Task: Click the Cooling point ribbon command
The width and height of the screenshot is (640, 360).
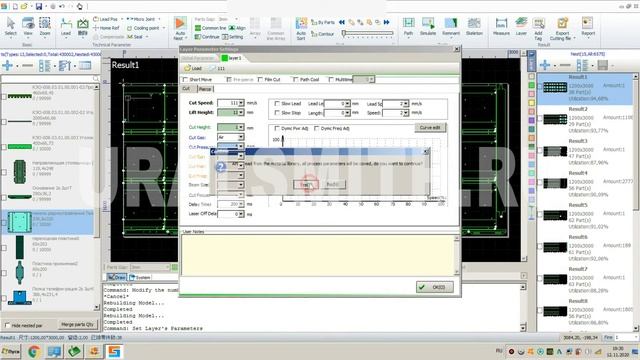Action: tap(143, 28)
